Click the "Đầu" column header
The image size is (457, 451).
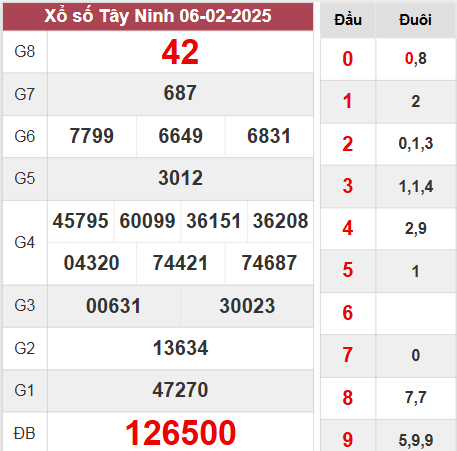[x=348, y=20]
